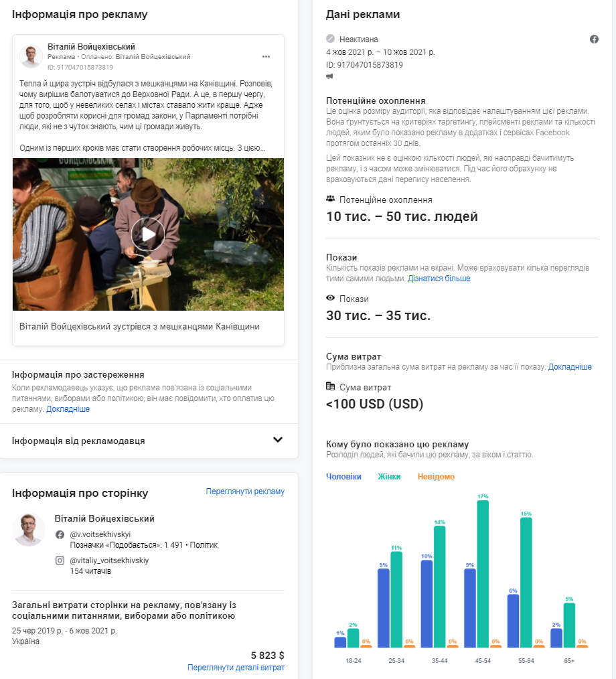Open Докладніше link under Сума витрат
This screenshot has height=679, width=616.
[x=570, y=367]
